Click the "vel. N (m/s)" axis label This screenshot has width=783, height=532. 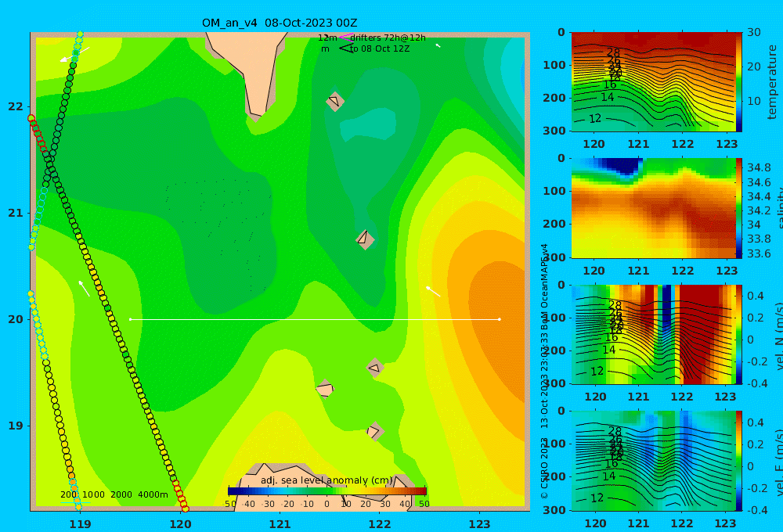[779, 336]
